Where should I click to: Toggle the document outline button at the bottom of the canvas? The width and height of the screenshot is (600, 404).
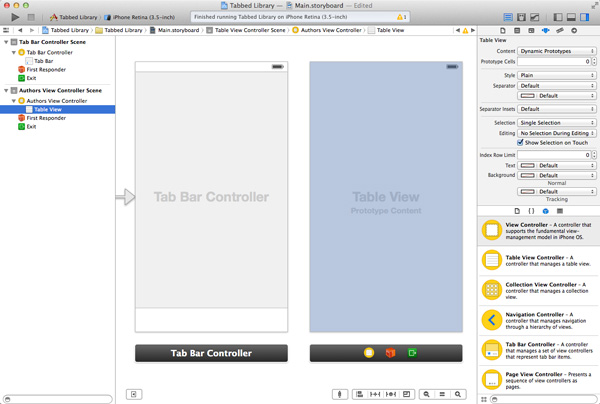(134, 394)
